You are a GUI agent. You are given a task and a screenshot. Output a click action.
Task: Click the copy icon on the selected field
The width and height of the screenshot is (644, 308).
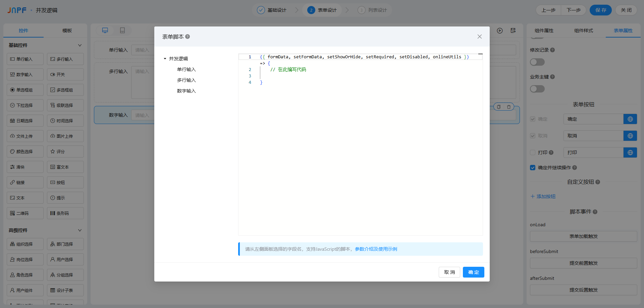(499, 107)
